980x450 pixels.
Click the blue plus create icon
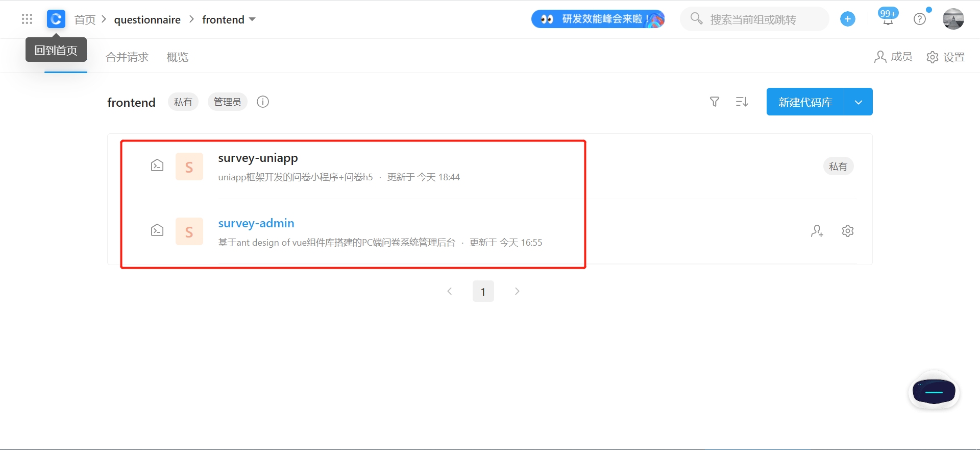(848, 19)
